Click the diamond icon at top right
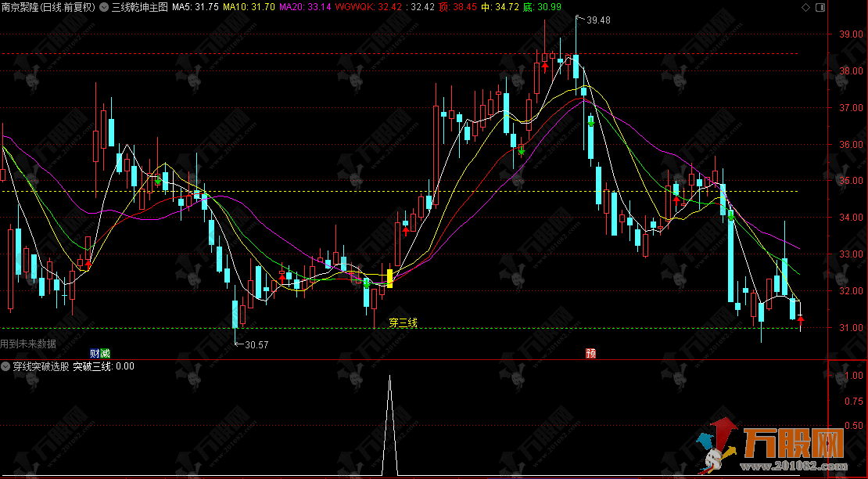The width and height of the screenshot is (868, 479). [805, 7]
